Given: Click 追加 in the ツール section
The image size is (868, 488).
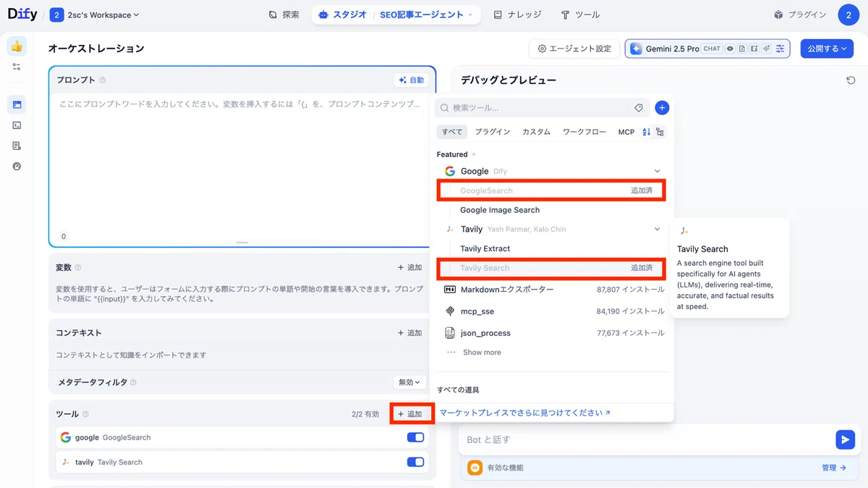Looking at the screenshot, I should 409,414.
